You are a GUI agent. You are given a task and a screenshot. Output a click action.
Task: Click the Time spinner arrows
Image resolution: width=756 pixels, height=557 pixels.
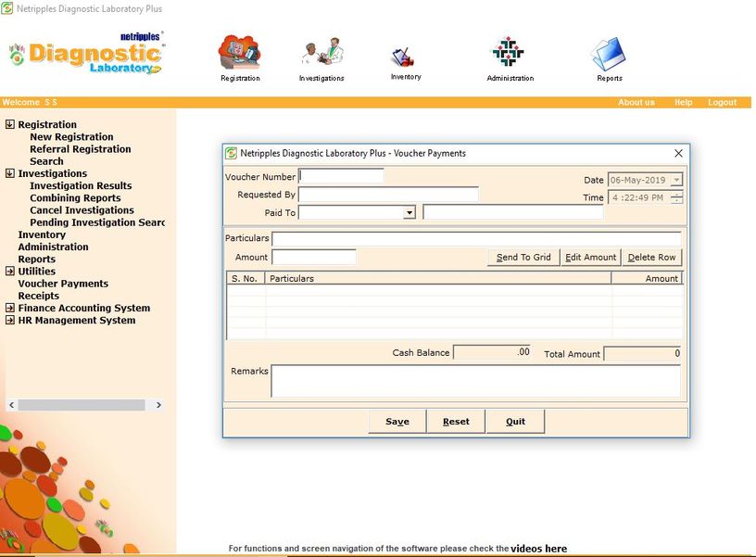click(676, 197)
